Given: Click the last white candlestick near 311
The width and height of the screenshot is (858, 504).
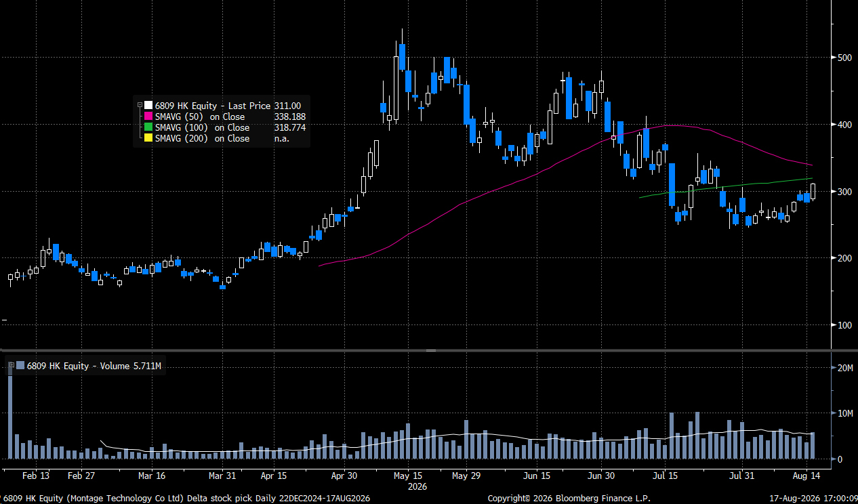Looking at the screenshot, I should (813, 191).
